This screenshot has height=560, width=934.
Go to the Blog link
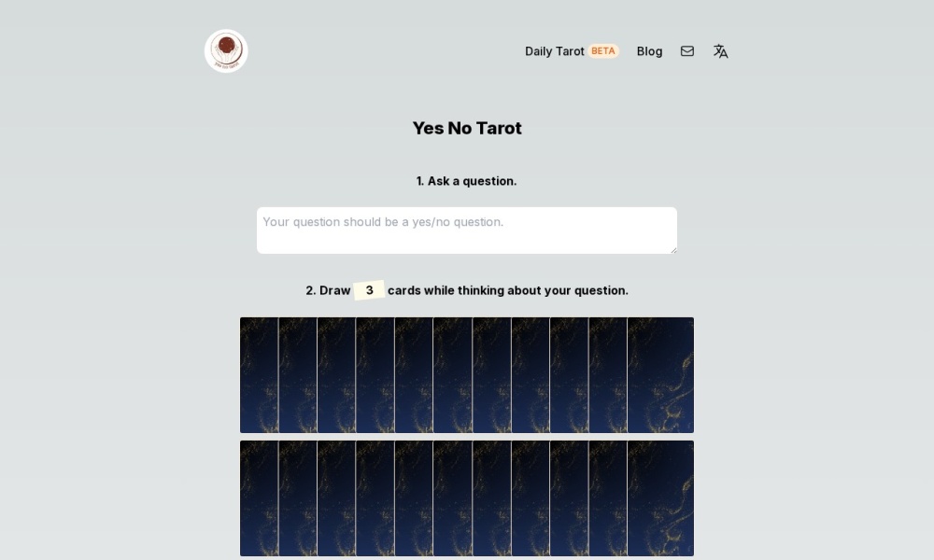pos(649,51)
